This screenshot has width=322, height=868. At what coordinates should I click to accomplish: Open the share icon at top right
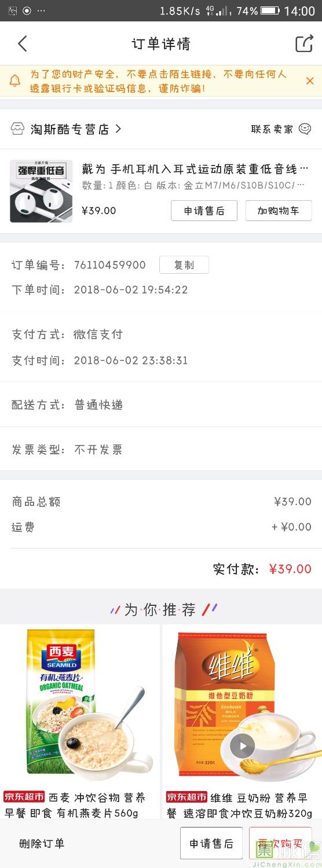(304, 44)
